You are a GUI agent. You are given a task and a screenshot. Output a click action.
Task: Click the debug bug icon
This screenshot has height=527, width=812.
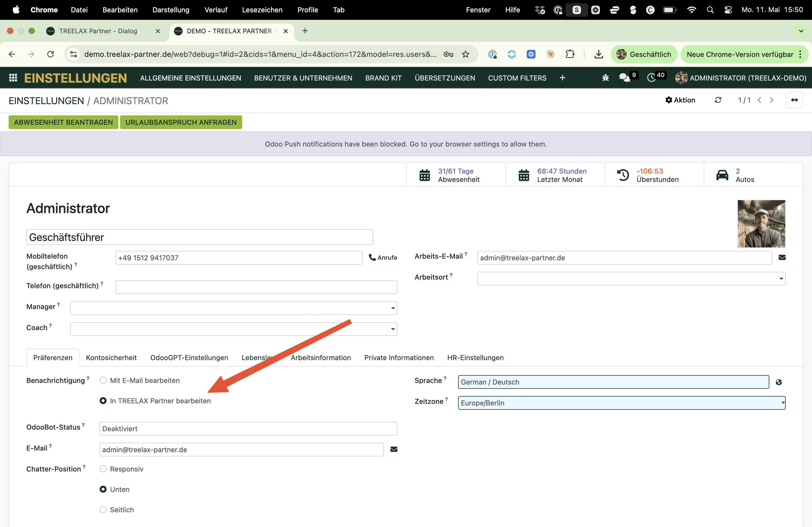[606, 78]
